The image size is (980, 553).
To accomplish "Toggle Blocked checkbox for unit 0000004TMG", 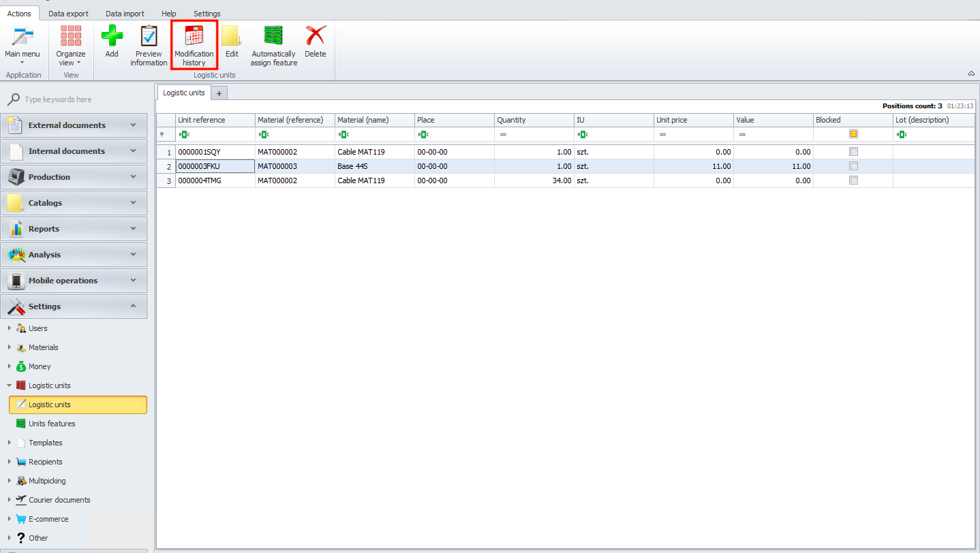I will [853, 180].
